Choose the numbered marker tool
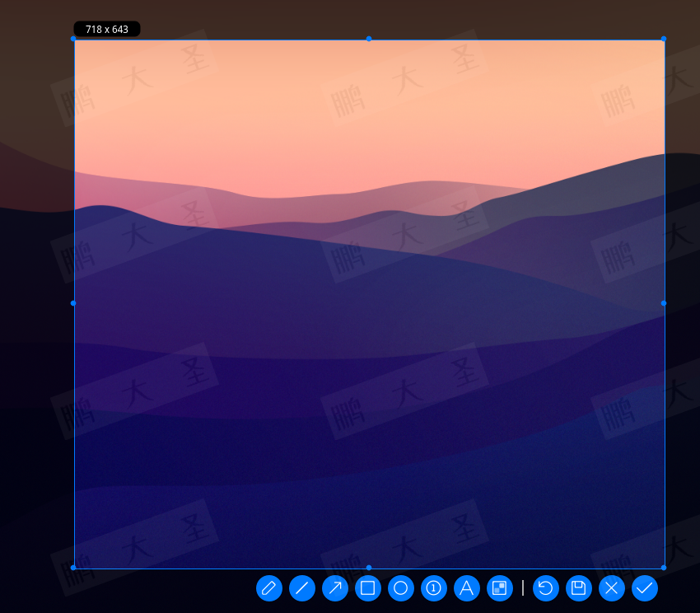700x613 pixels. (433, 588)
